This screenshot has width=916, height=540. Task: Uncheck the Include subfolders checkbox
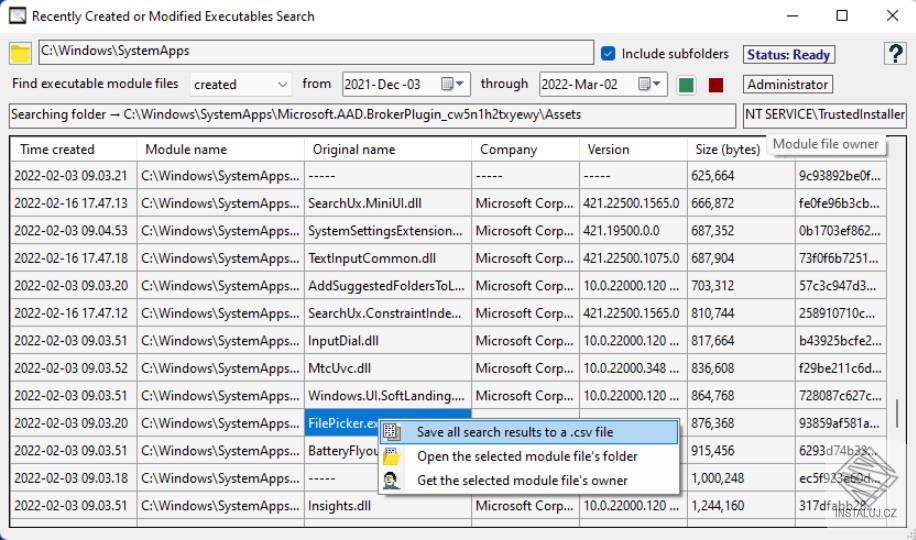[608, 53]
